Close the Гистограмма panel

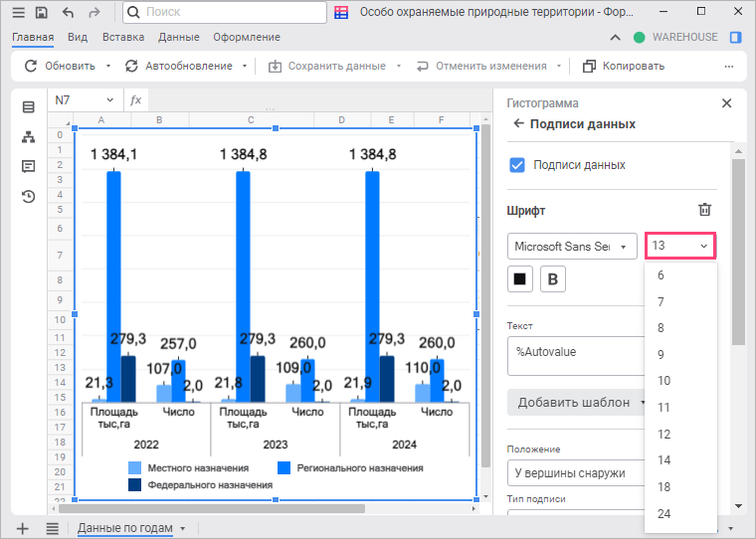coord(726,103)
